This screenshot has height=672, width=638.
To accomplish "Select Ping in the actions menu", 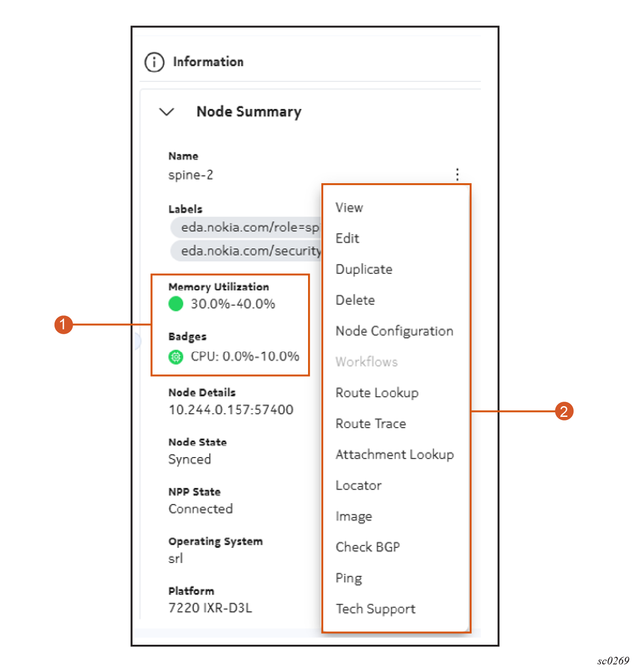I will click(349, 578).
